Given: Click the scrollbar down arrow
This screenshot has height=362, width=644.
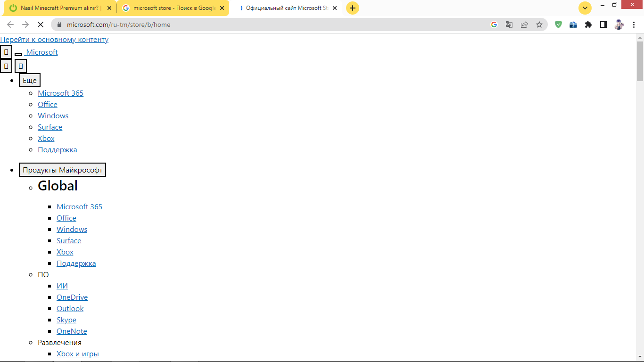Looking at the screenshot, I should coord(640,357).
